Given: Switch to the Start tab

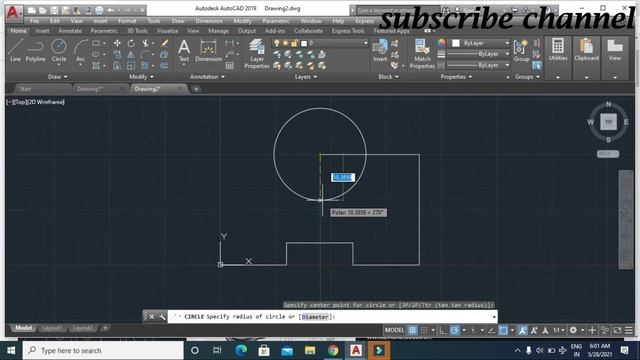Looking at the screenshot, I should [25, 89].
